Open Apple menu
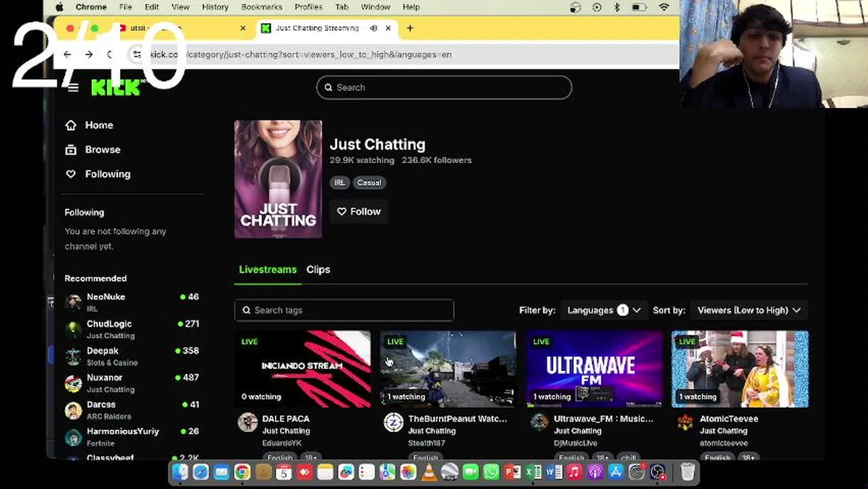The height and width of the screenshot is (489, 868). (x=59, y=7)
